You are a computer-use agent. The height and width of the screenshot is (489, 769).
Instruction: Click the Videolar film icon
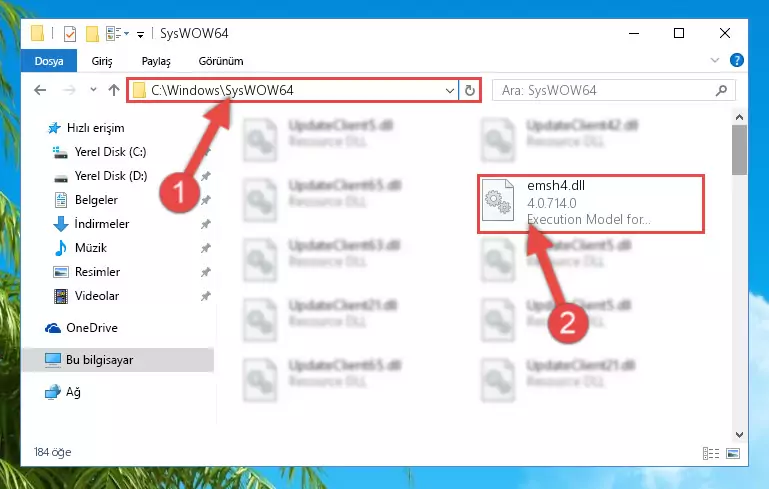[x=61, y=296]
